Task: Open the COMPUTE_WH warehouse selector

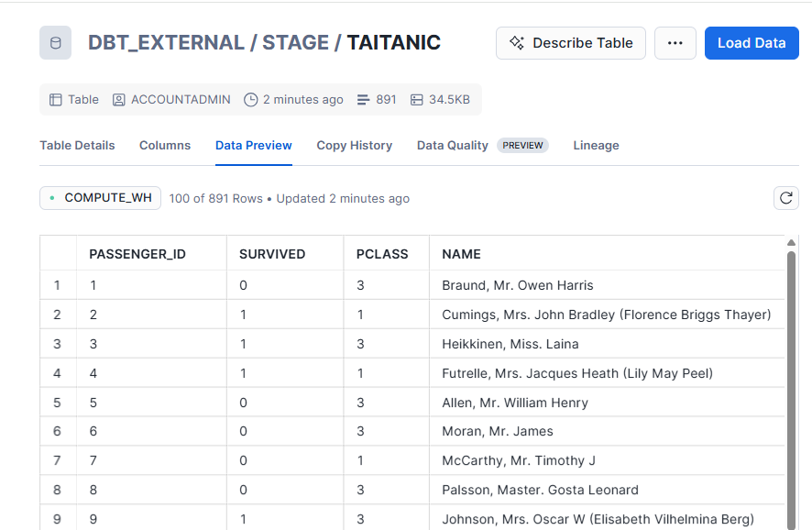Action: click(100, 198)
